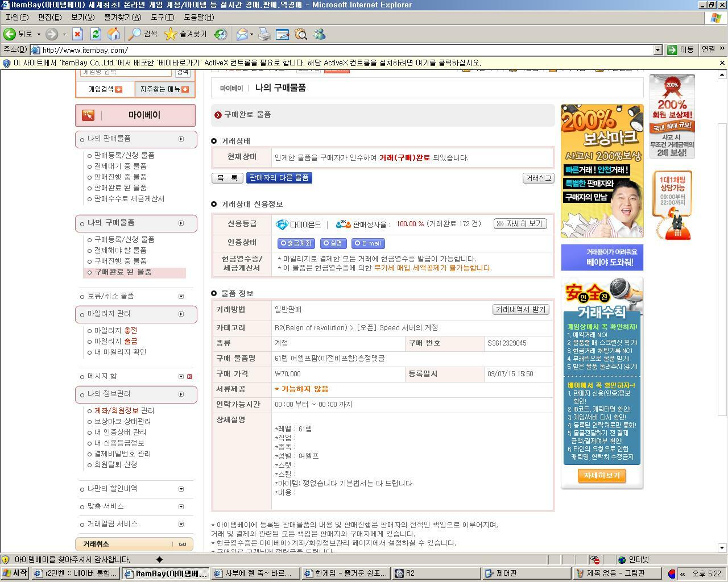Screen dimensions: 728x582
Task: Refresh the page with the refresh icon
Action: (96, 34)
